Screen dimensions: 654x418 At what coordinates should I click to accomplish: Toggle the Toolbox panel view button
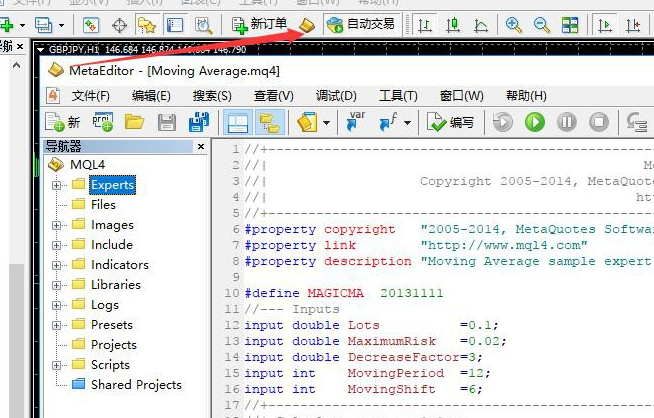[269, 122]
